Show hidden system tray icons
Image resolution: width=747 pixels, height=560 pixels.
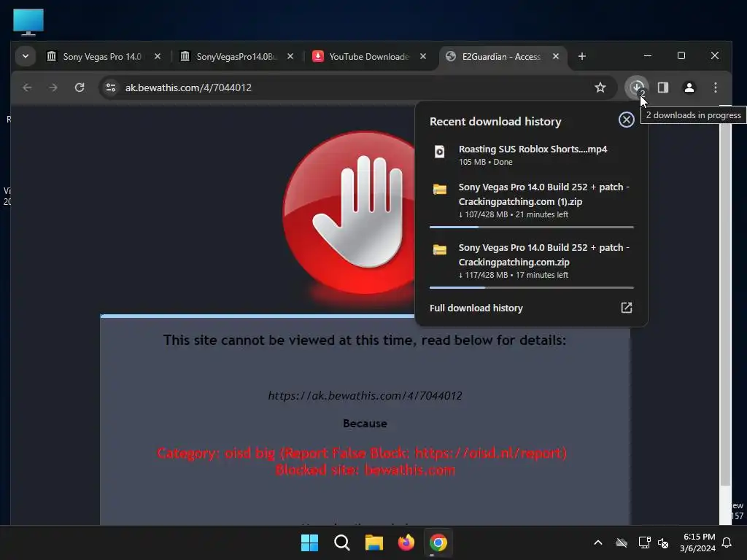click(x=598, y=542)
